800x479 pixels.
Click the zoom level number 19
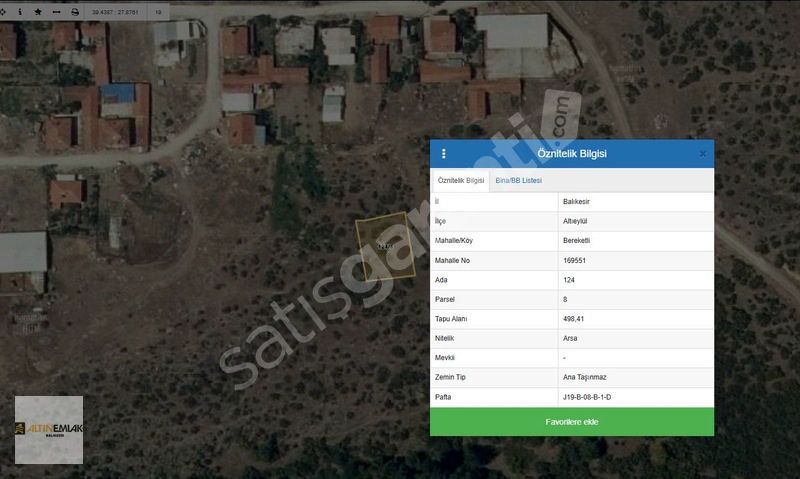pyautogui.click(x=158, y=12)
